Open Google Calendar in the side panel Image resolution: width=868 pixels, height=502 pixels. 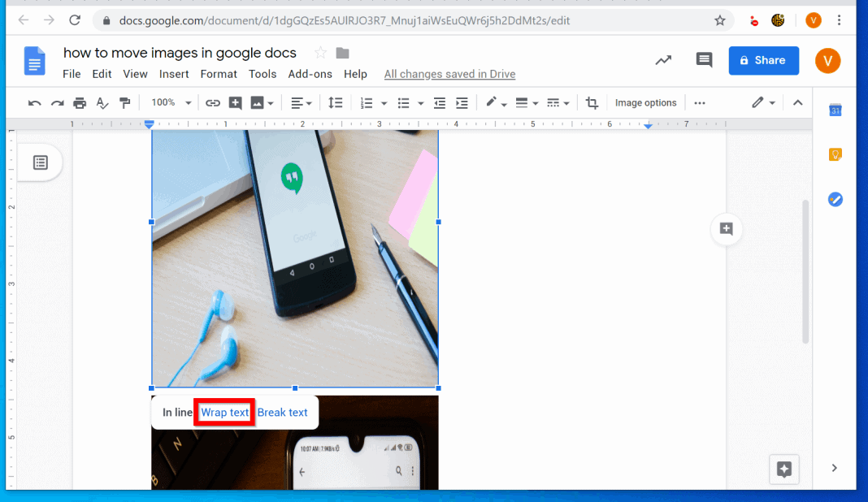835,110
